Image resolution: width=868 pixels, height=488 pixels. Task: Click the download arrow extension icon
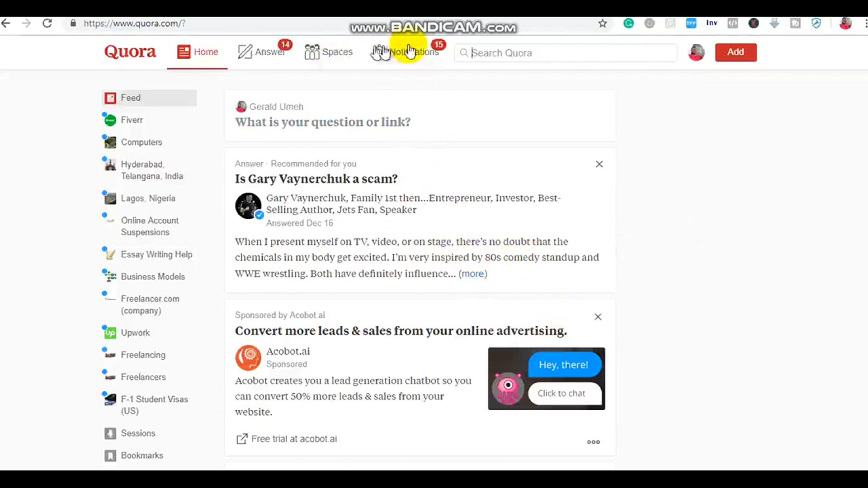click(774, 23)
